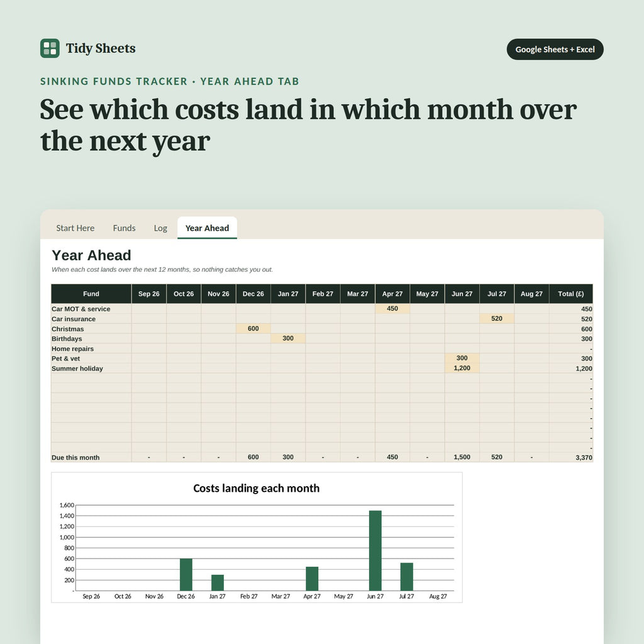Select the Aug 27 column header
This screenshot has height=644, width=644.
coord(531,294)
